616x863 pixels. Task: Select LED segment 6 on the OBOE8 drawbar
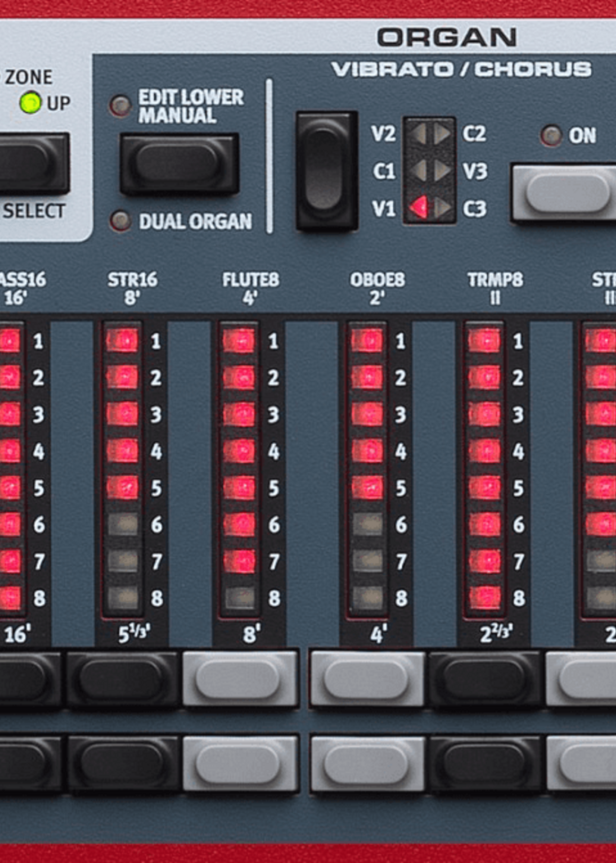(368, 524)
